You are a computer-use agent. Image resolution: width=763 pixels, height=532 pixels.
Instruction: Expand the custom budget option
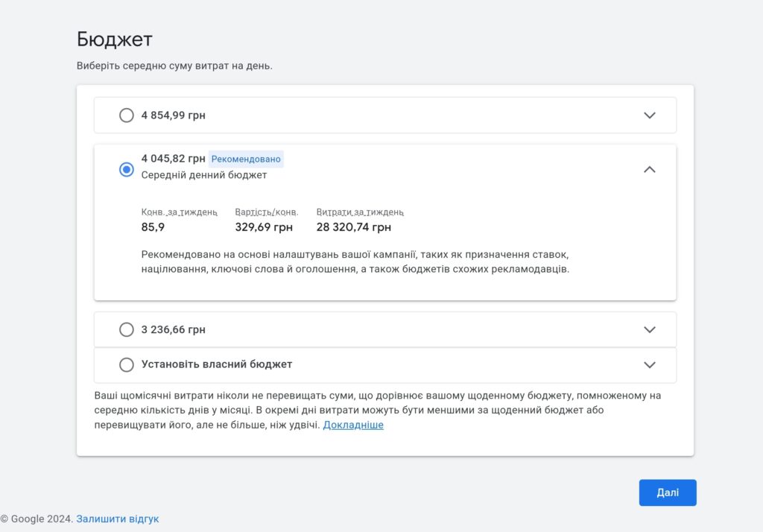pyautogui.click(x=649, y=365)
